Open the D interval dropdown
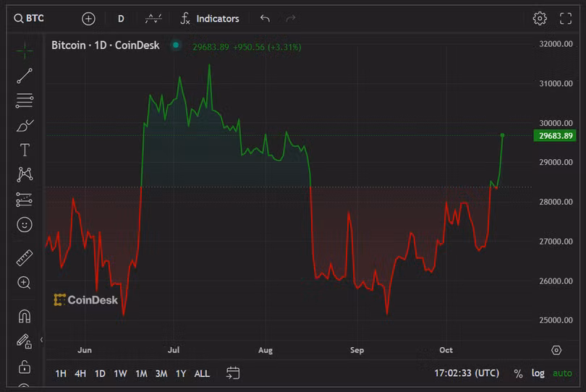 coord(121,19)
